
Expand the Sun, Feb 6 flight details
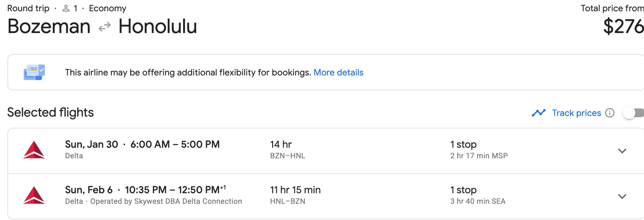point(622,197)
